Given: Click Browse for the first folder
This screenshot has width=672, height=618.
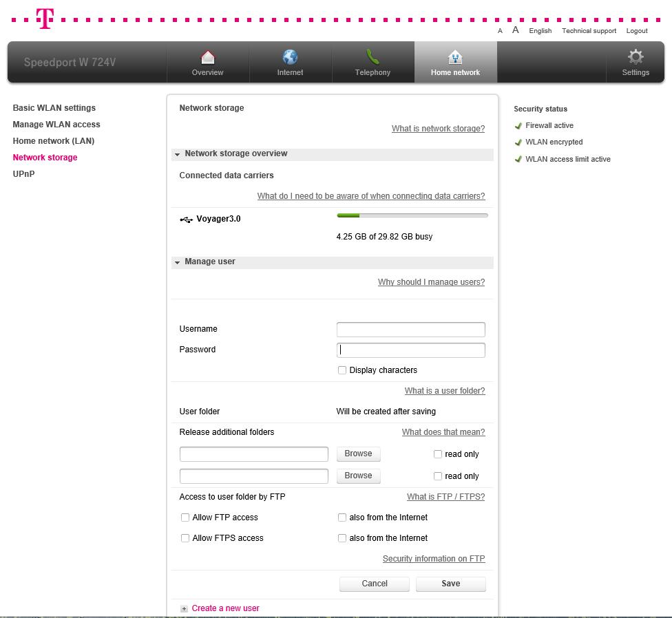Looking at the screenshot, I should point(358,454).
